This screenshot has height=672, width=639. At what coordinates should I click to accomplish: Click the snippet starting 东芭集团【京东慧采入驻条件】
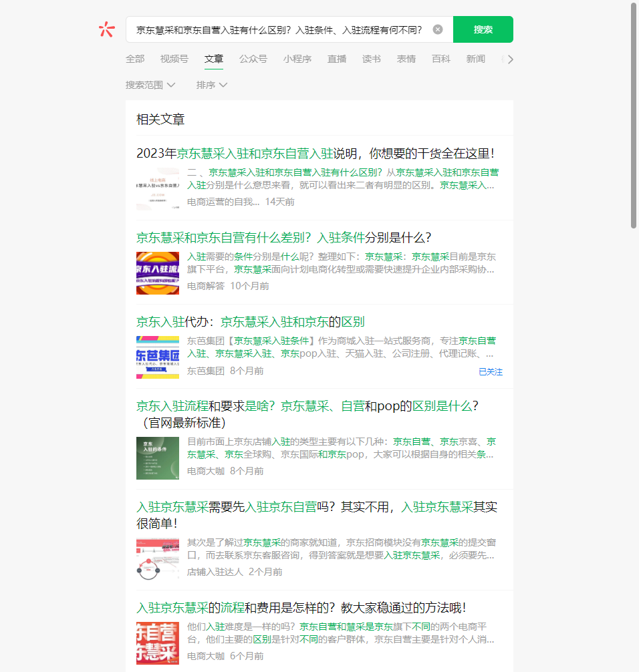pos(342,347)
